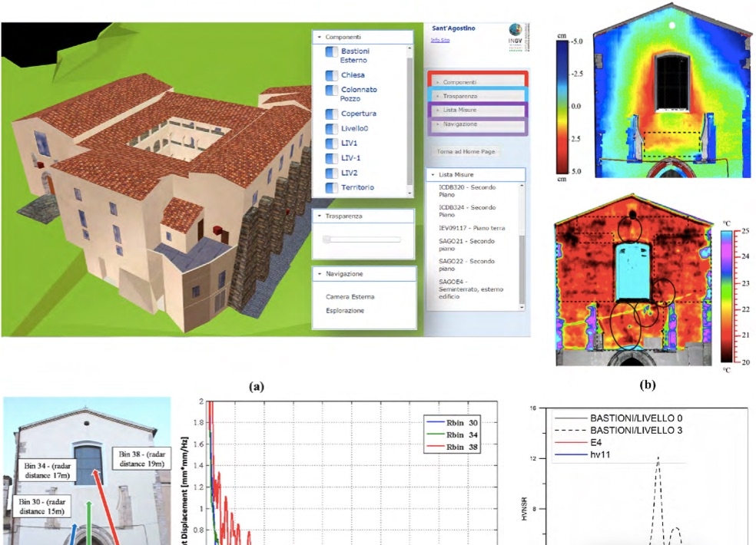Click the Sant'Agostino site title
Image resolution: width=756 pixels, height=545 pixels.
tap(453, 28)
